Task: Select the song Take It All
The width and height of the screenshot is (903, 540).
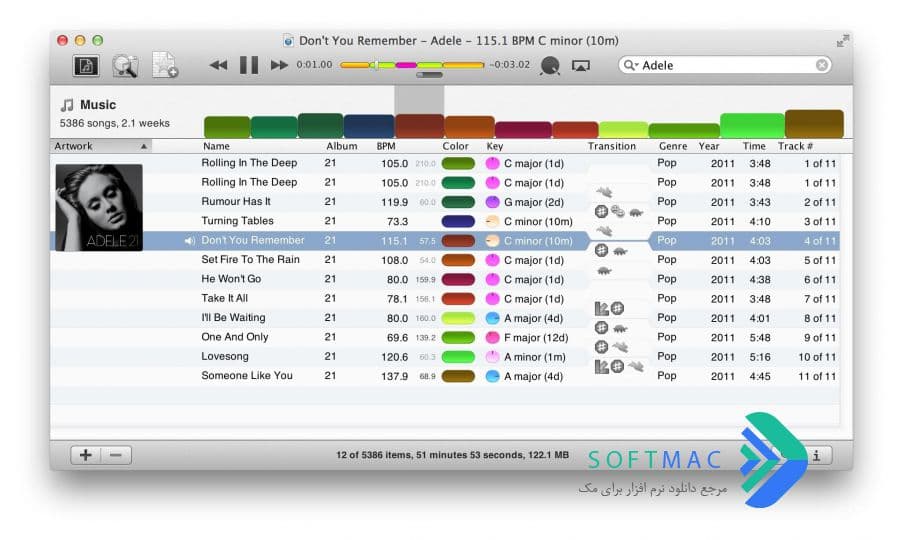Action: (225, 298)
